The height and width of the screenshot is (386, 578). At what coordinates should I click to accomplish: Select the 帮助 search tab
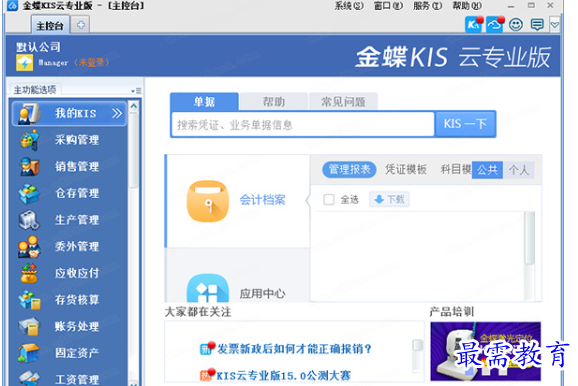(x=274, y=101)
